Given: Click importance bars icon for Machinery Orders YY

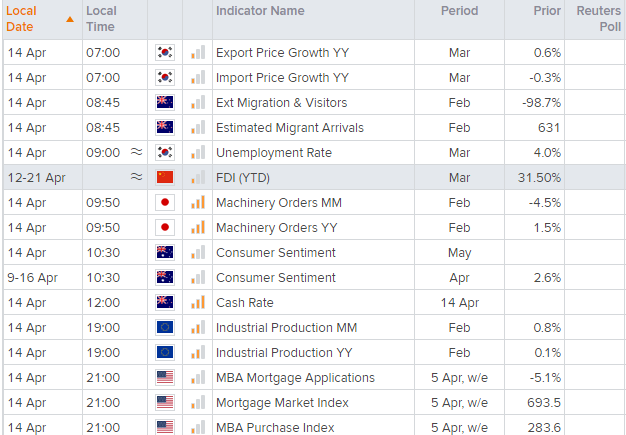Looking at the screenshot, I should click(197, 228).
